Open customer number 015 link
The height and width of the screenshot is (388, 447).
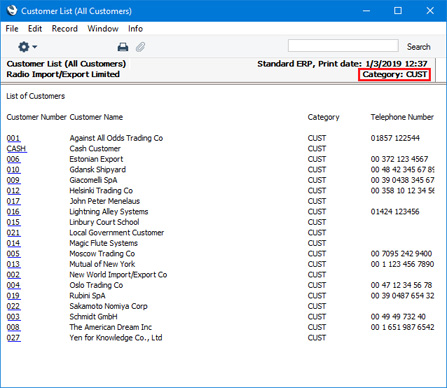point(13,222)
